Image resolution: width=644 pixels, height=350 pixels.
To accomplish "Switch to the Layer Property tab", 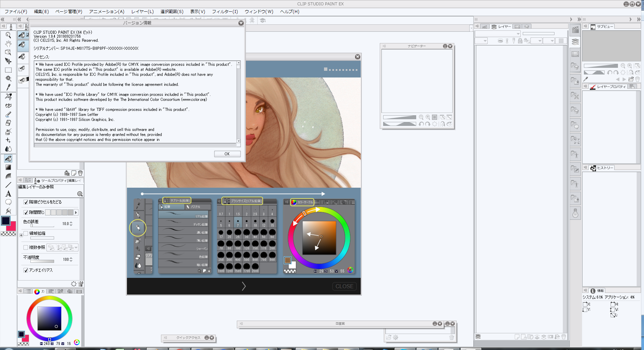I will click(x=608, y=87).
